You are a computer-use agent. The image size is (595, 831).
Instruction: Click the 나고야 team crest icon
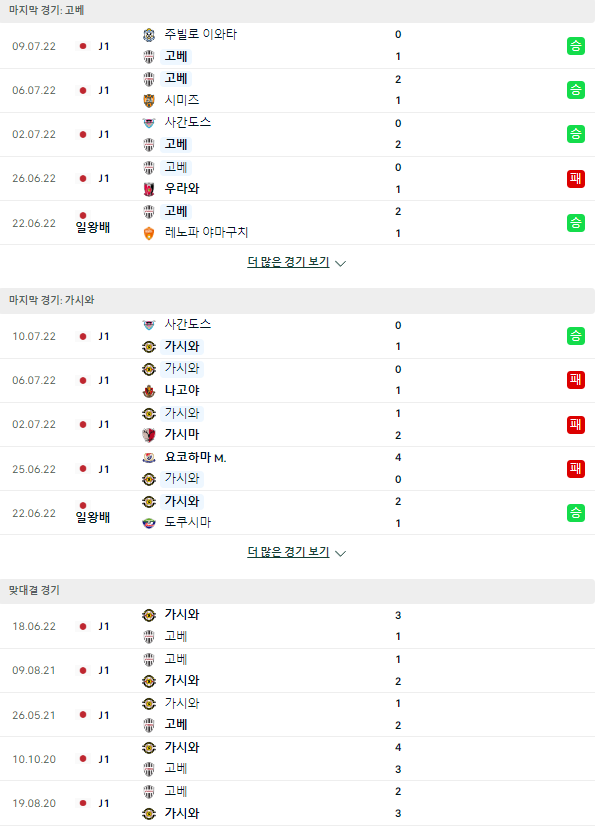pos(149,391)
